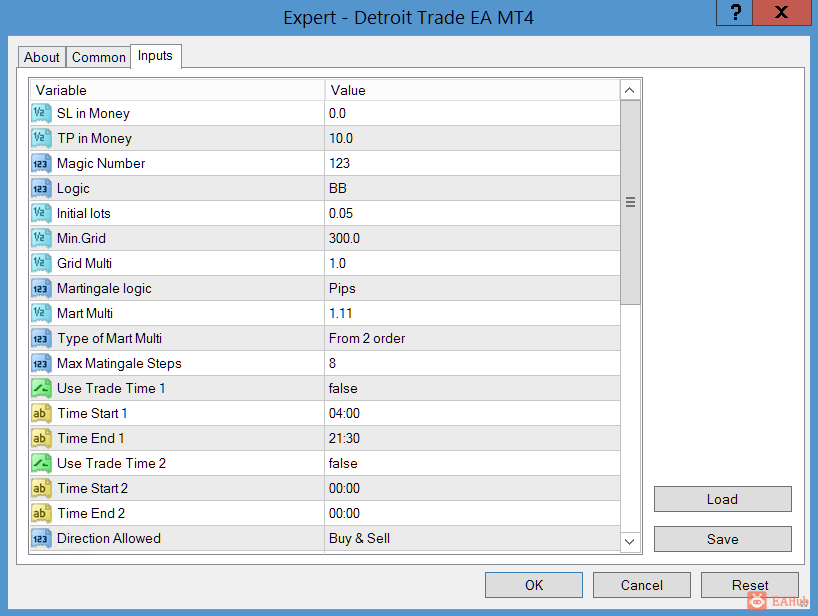Click the Cancel button
Image resolution: width=818 pixels, height=616 pixels.
642,585
